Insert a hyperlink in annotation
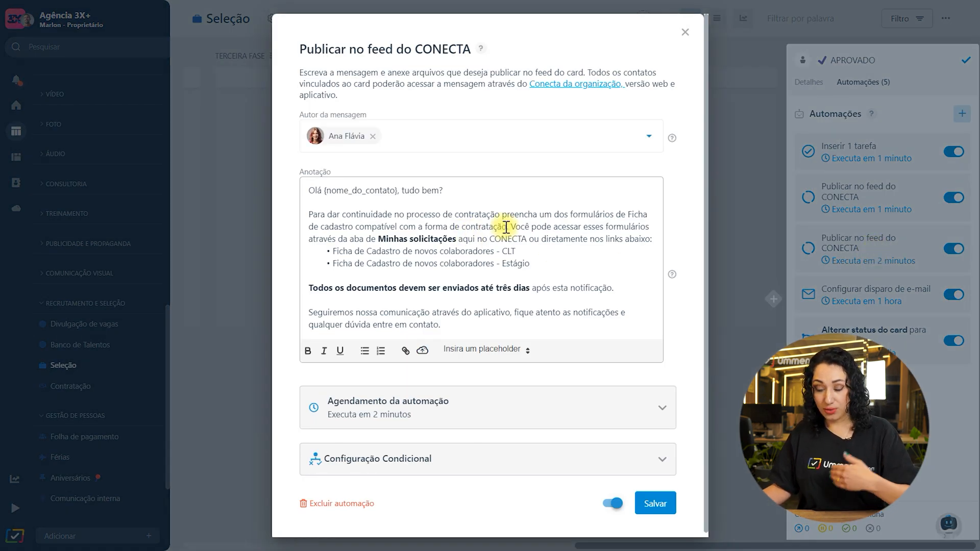 coord(405,350)
